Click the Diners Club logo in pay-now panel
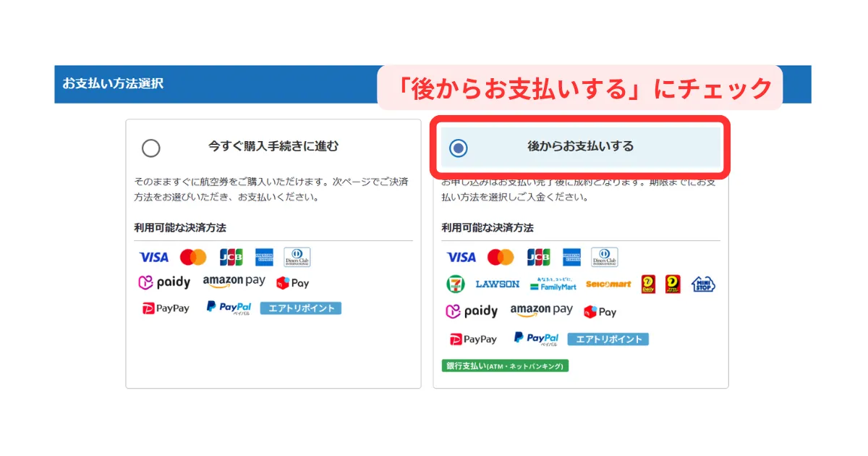 297,257
